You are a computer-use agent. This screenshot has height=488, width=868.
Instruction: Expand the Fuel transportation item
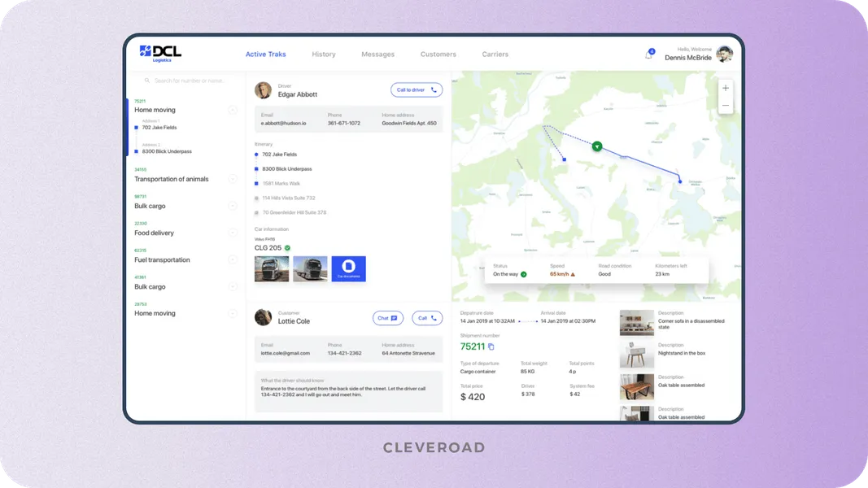233,259
